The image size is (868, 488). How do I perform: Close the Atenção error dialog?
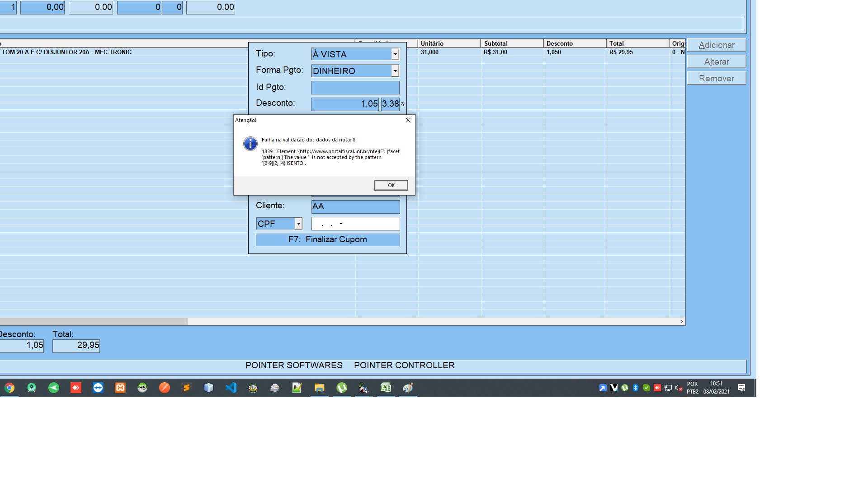click(x=408, y=120)
